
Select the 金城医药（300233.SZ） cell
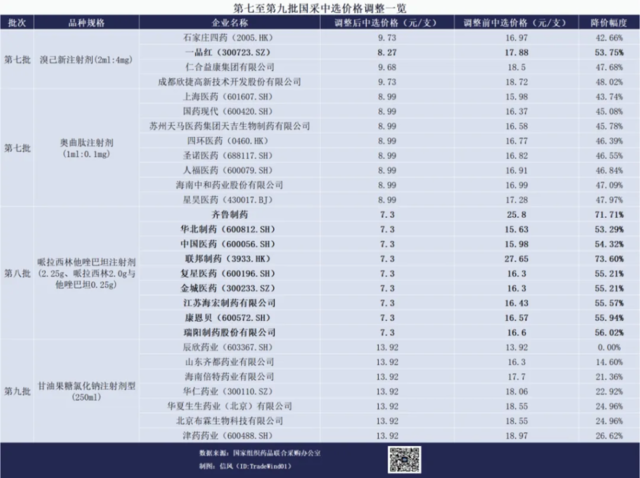[229, 288]
